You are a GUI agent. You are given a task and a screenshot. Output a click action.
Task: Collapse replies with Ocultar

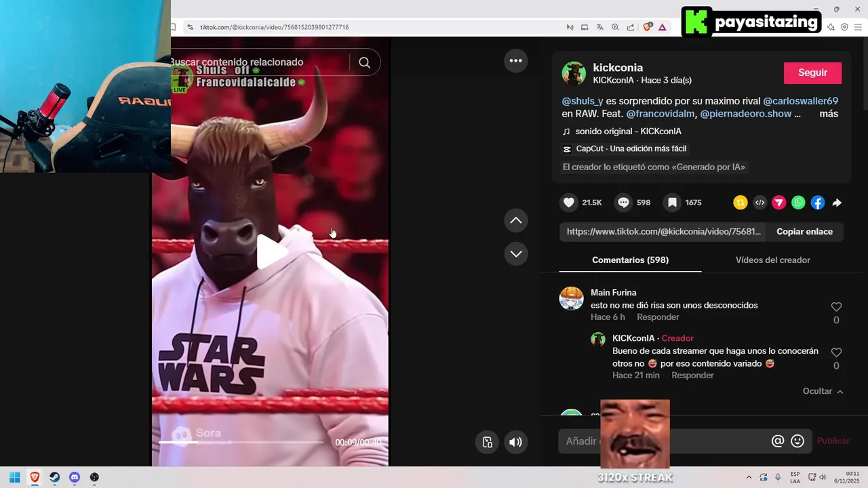[x=823, y=391]
